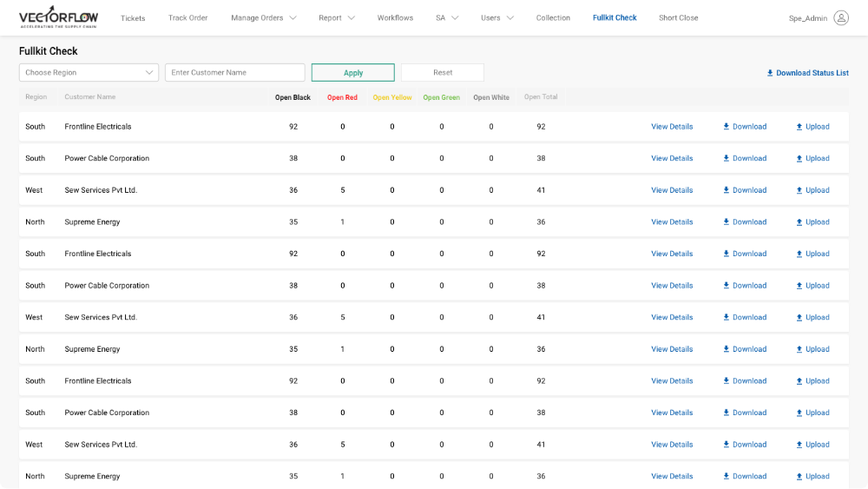
Task: Expand the Report menu
Action: coord(336,18)
